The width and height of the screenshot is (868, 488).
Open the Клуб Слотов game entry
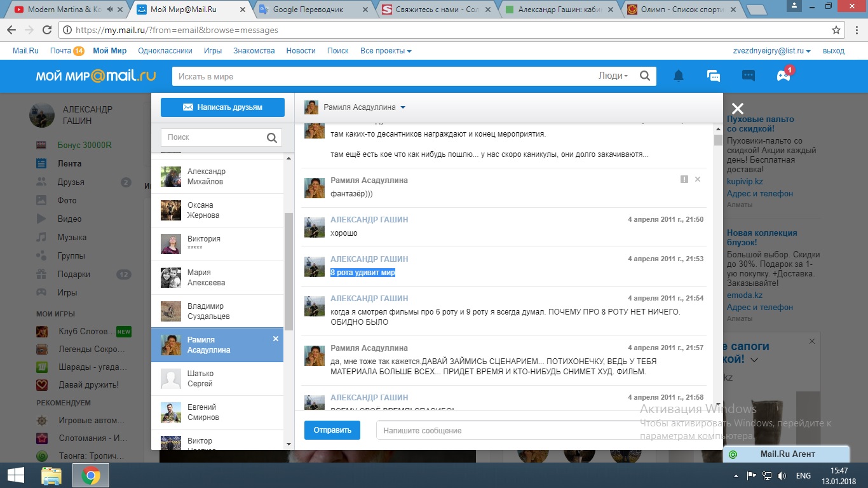pyautogui.click(x=83, y=331)
